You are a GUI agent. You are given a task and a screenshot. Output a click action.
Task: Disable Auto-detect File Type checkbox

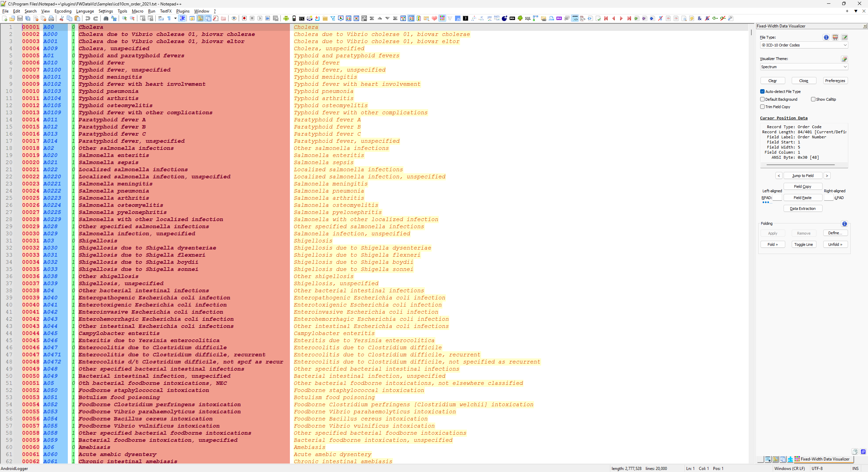762,92
